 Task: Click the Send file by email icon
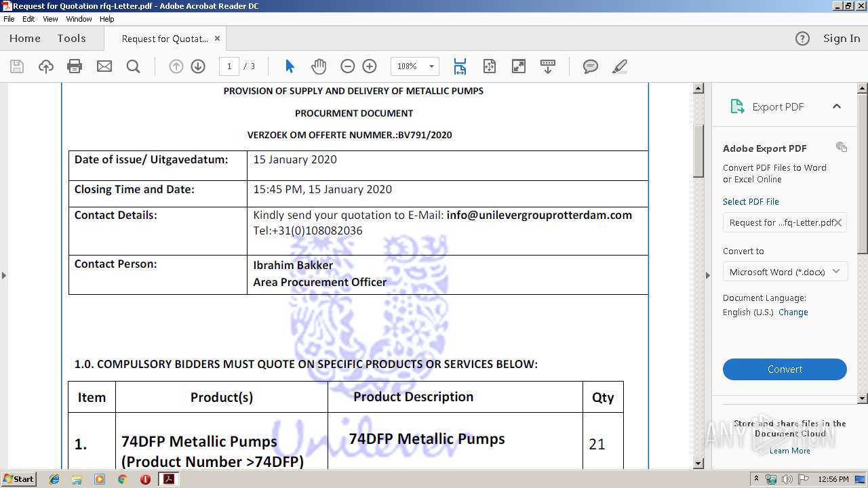point(104,66)
